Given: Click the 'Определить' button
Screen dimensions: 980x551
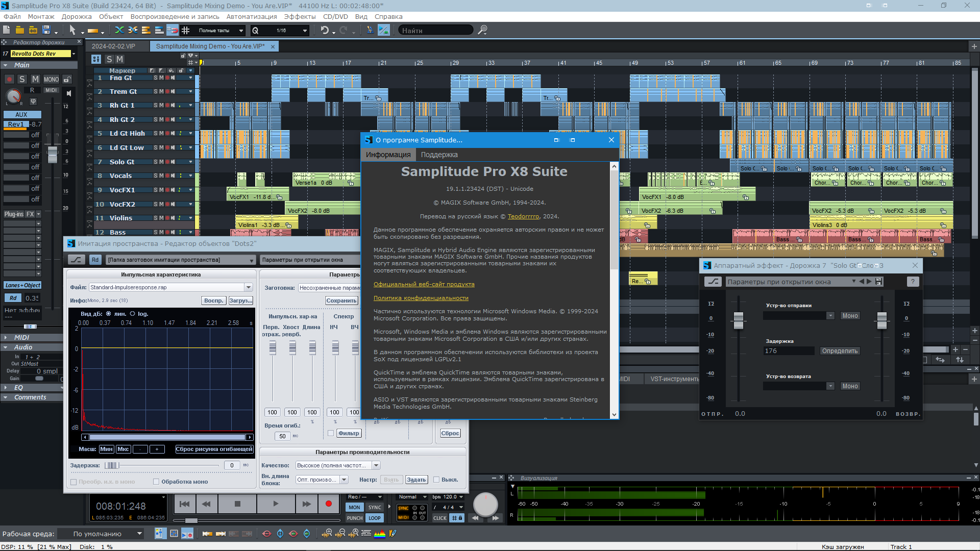Looking at the screenshot, I should click(840, 351).
